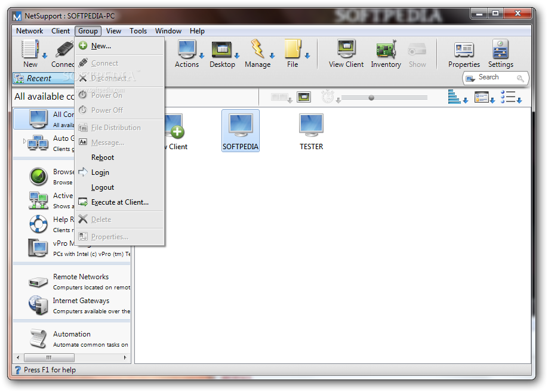This screenshot has width=548, height=392.
Task: Select All Computers in the sidebar
Action: click(44, 119)
